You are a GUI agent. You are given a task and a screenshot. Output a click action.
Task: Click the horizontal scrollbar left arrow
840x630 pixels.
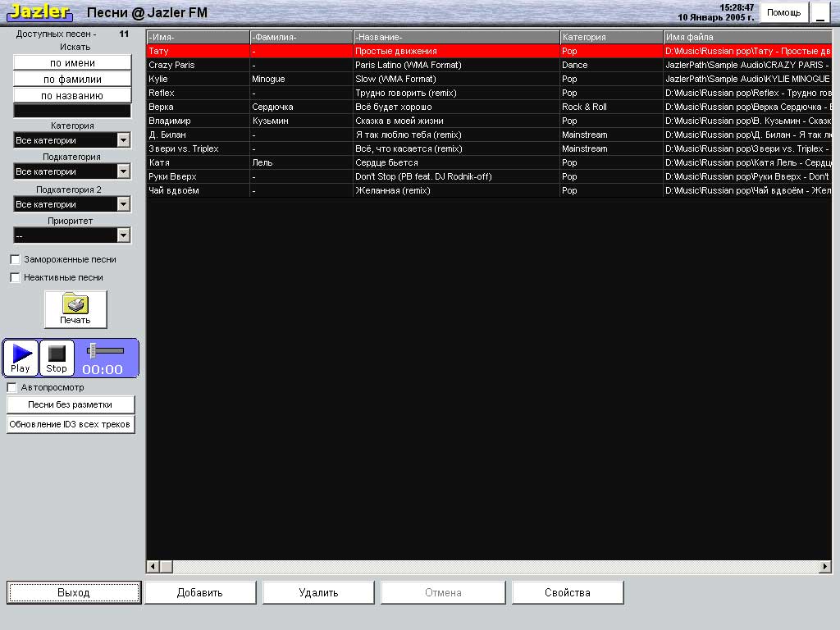[153, 566]
